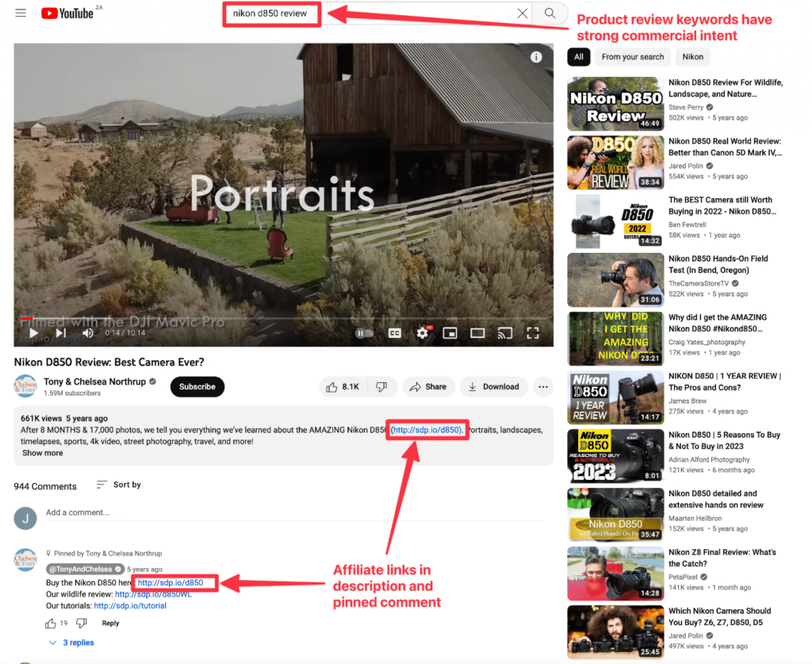Image resolution: width=812 pixels, height=664 pixels.
Task: Toggle closed captions
Action: tap(395, 333)
